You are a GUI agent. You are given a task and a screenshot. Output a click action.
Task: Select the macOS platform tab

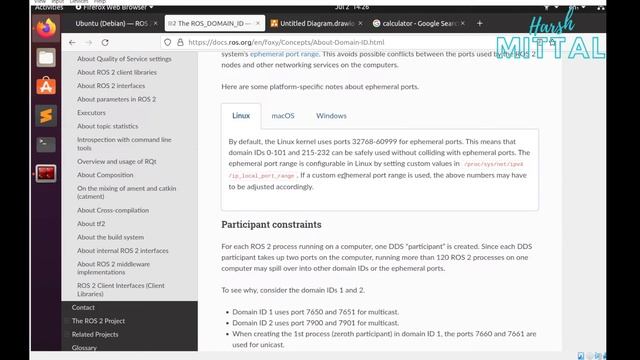[283, 116]
